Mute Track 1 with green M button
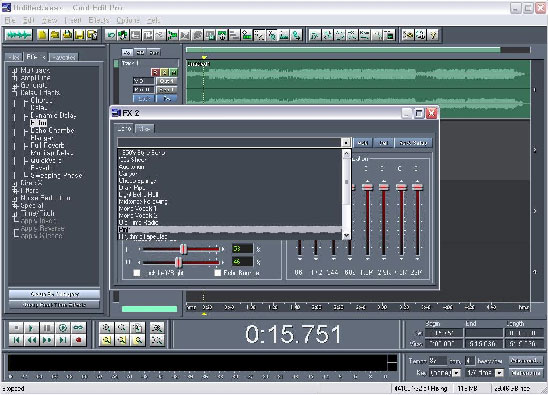 [x=173, y=72]
